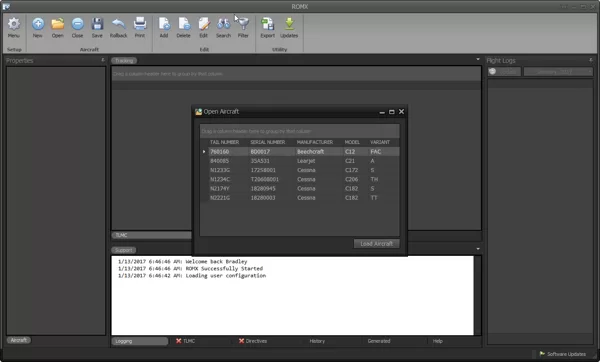
Task: Open the bottom TLMC tab with red X
Action: point(185,341)
